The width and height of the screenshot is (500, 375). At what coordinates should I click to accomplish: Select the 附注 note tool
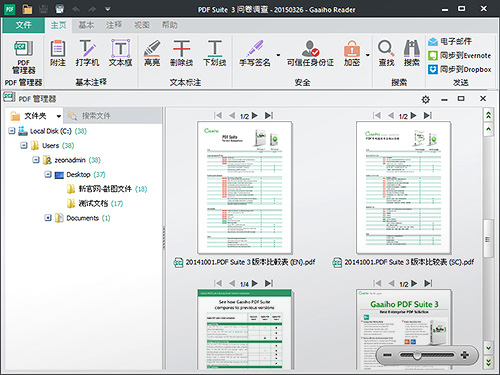click(58, 53)
